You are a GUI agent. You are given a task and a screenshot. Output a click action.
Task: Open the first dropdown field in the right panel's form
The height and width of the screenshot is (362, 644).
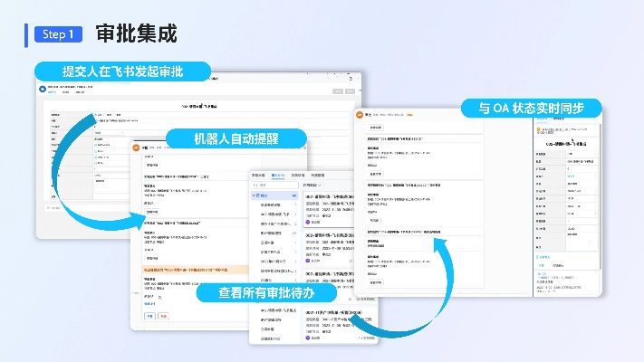click(x=582, y=154)
